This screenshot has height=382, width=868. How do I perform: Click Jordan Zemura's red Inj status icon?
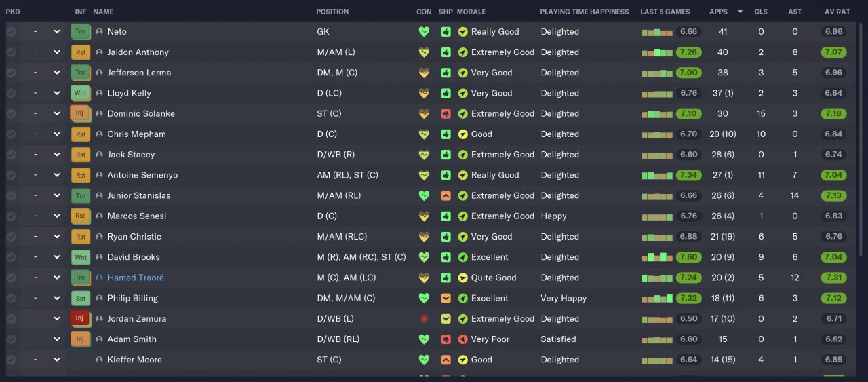pyautogui.click(x=80, y=318)
